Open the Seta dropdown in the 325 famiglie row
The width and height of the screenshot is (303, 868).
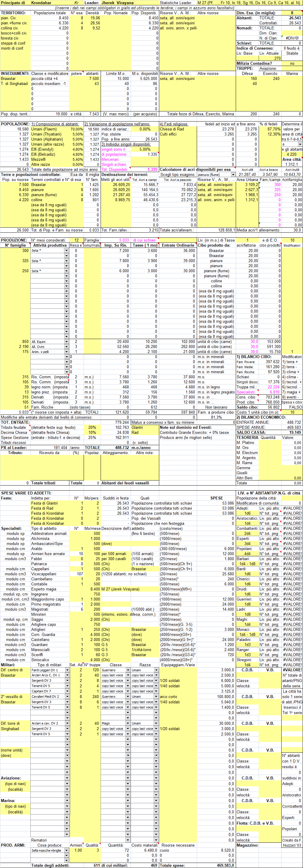pos(66,261)
